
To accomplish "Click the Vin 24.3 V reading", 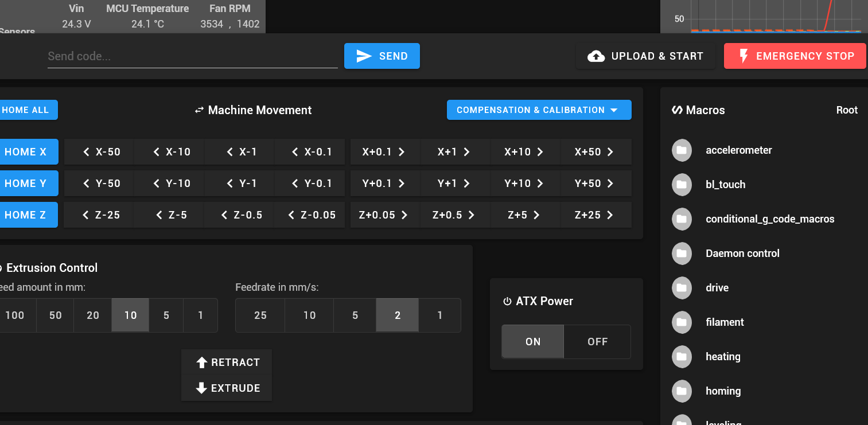I will point(76,24).
